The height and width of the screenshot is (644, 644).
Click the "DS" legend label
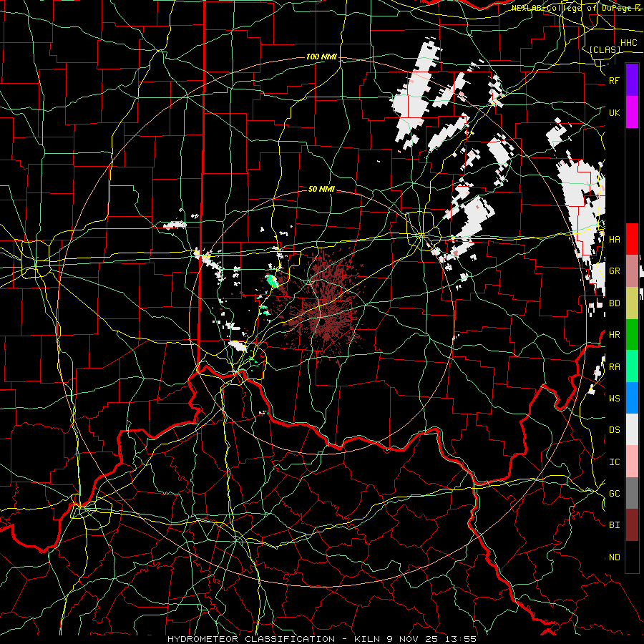(x=614, y=429)
